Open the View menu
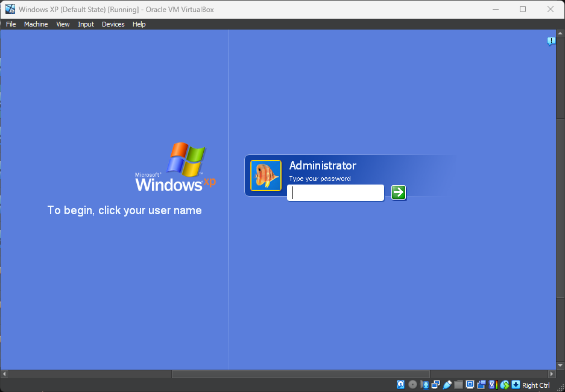565x392 pixels. pyautogui.click(x=63, y=24)
